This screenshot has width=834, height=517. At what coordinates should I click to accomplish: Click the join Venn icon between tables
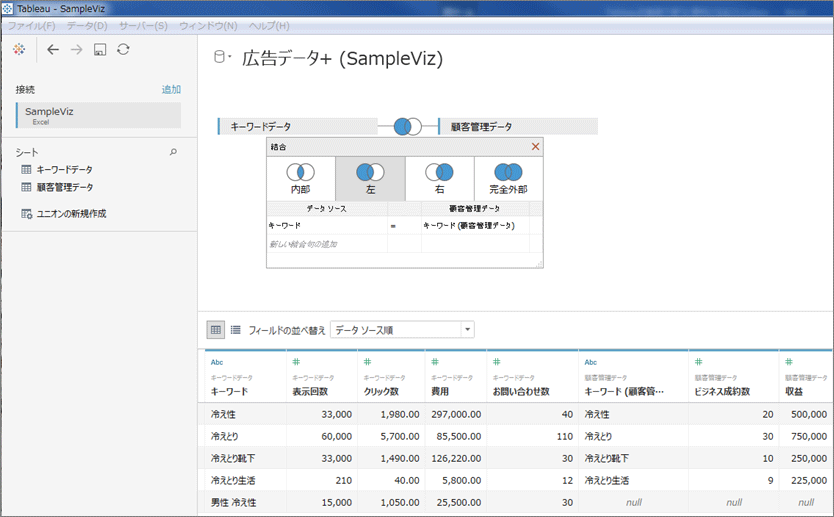pos(407,127)
